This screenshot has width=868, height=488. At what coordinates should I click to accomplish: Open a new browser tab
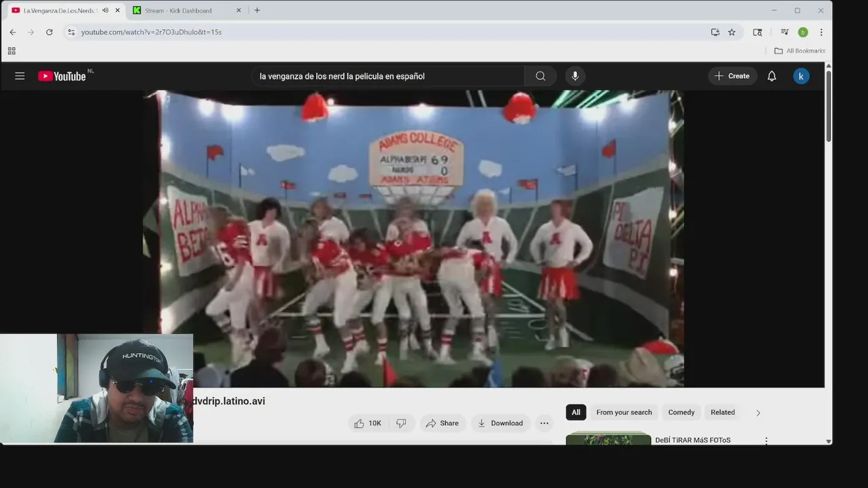257,10
